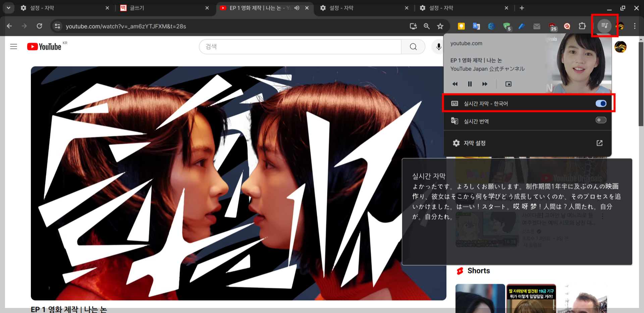This screenshot has height=313, width=644.
Task: Open a new browser tab
Action: click(x=522, y=8)
